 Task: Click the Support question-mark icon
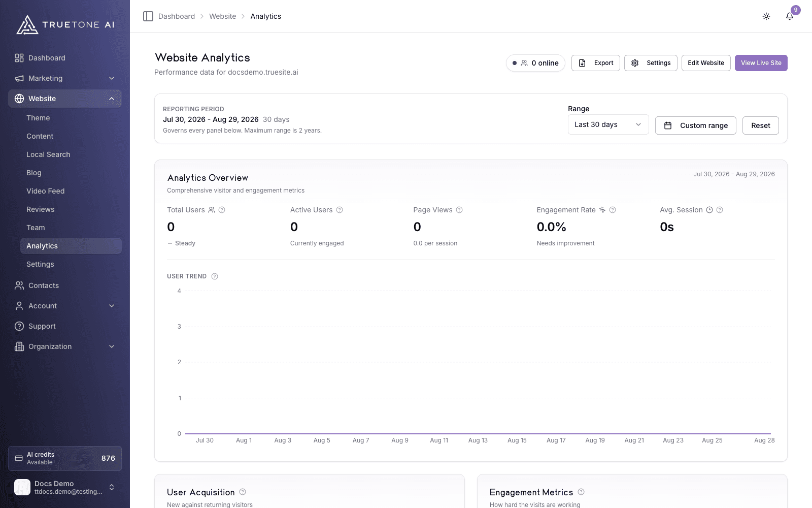pyautogui.click(x=19, y=326)
